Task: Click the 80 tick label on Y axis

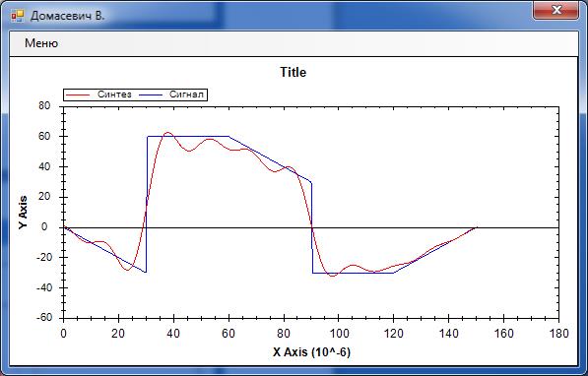Action: point(44,105)
